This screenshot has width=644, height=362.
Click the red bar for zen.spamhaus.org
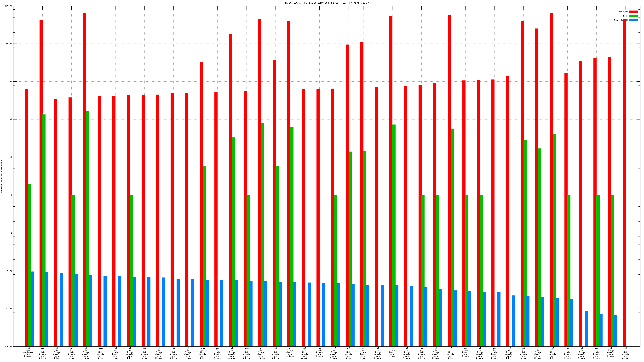[x=27, y=217]
